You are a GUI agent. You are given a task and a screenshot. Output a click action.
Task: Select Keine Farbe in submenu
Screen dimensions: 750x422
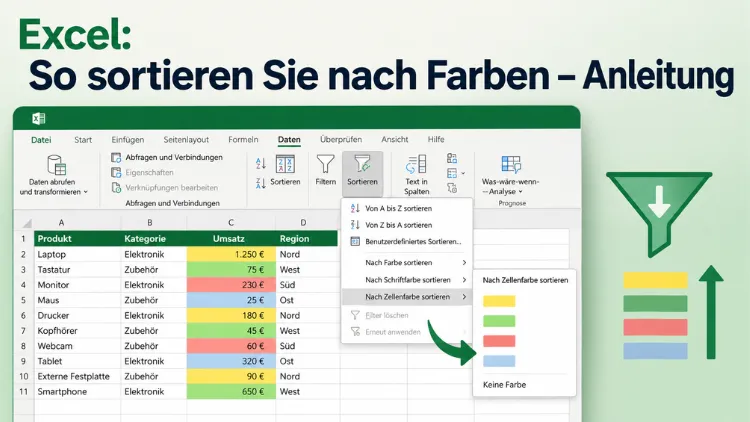pyautogui.click(x=505, y=385)
